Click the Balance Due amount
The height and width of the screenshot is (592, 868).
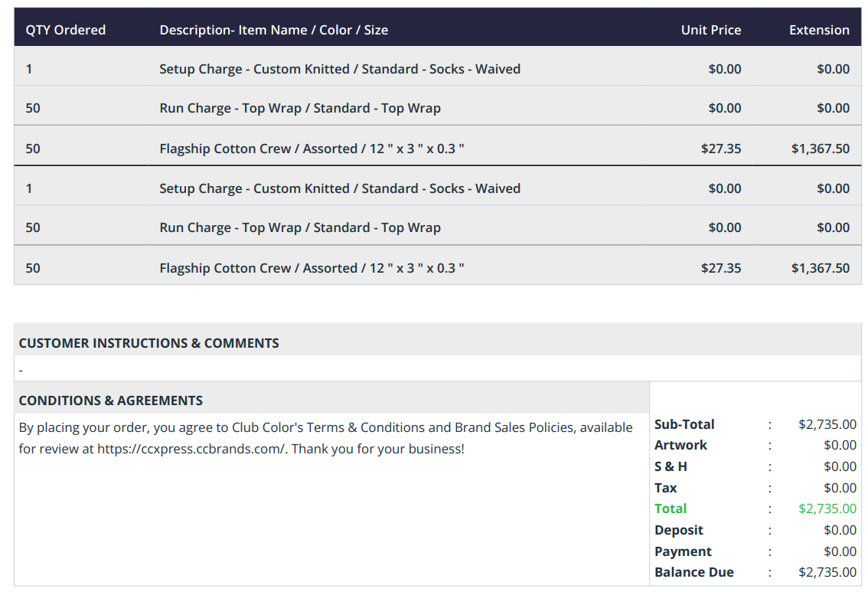827,573
